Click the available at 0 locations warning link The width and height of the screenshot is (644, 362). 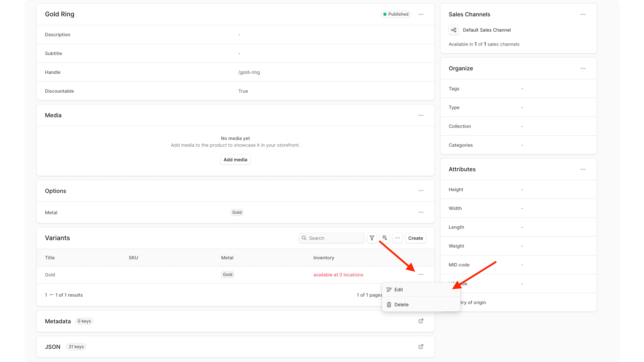(x=338, y=275)
